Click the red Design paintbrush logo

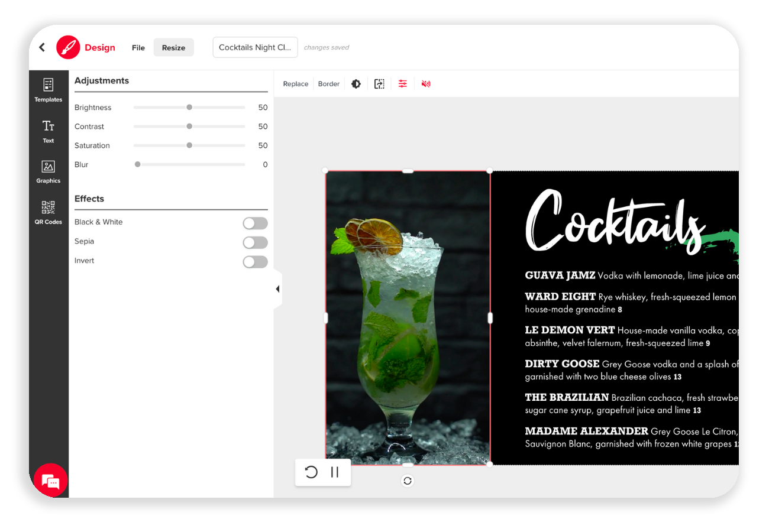click(68, 47)
